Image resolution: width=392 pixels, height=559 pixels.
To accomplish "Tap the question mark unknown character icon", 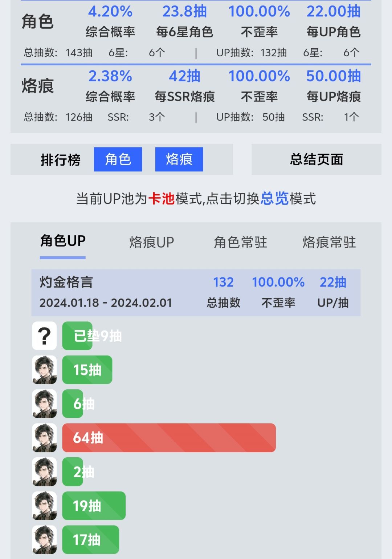I will click(x=44, y=336).
